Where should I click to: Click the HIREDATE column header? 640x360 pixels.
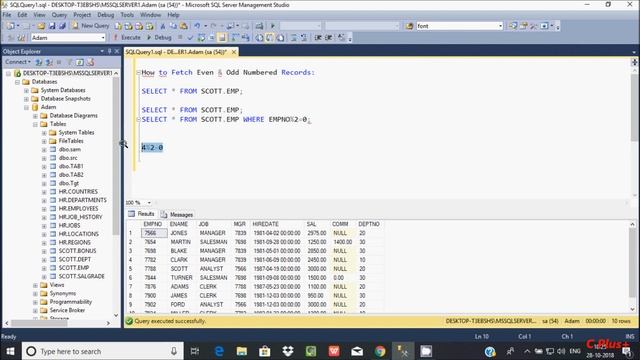coord(265,224)
